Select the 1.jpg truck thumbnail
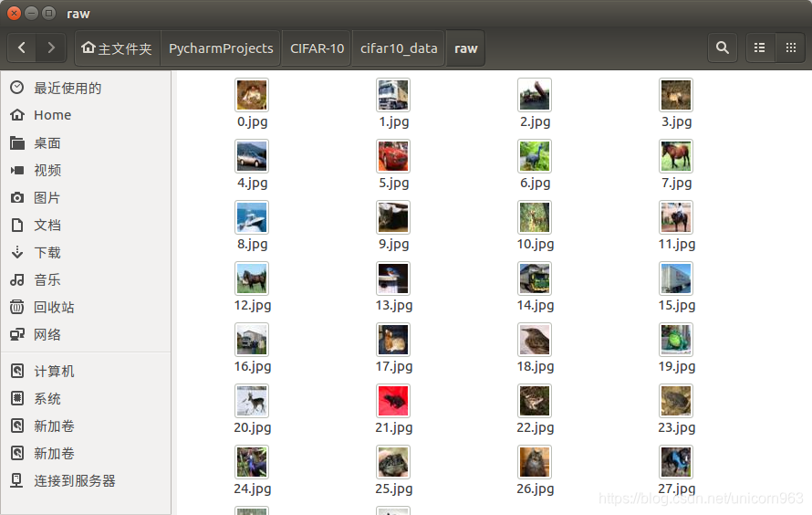 click(x=393, y=95)
